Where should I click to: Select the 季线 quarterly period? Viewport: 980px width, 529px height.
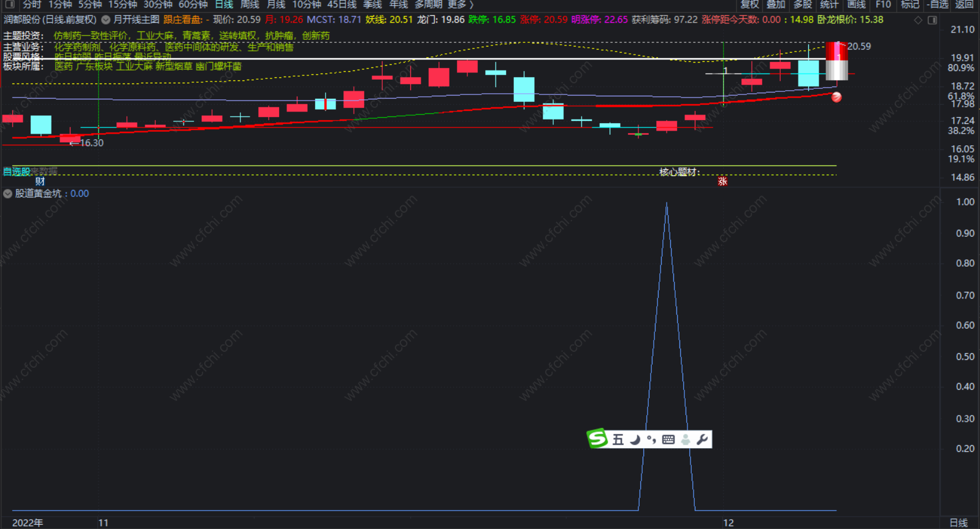coord(372,4)
